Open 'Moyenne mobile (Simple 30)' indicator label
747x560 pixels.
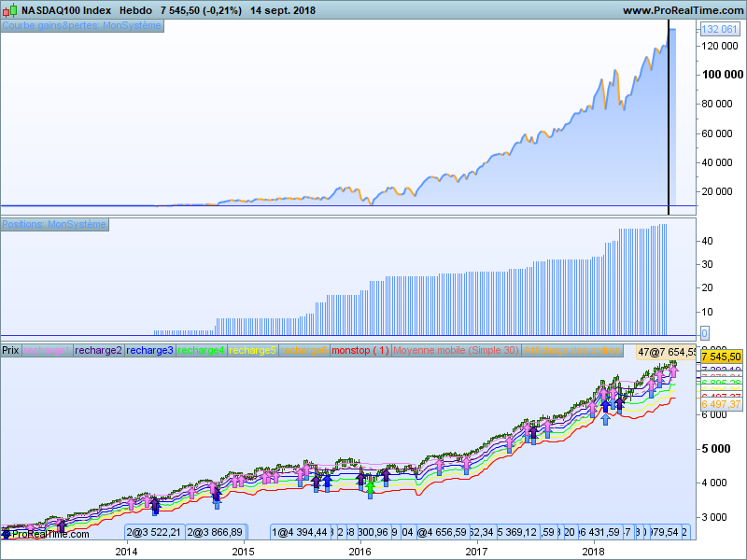click(x=456, y=351)
